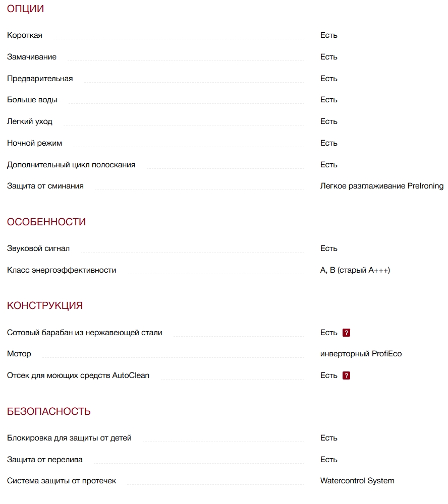Select the БЕЗОПАСНОСТЬ section heading
Image resolution: width=448 pixels, height=504 pixels.
click(x=49, y=412)
